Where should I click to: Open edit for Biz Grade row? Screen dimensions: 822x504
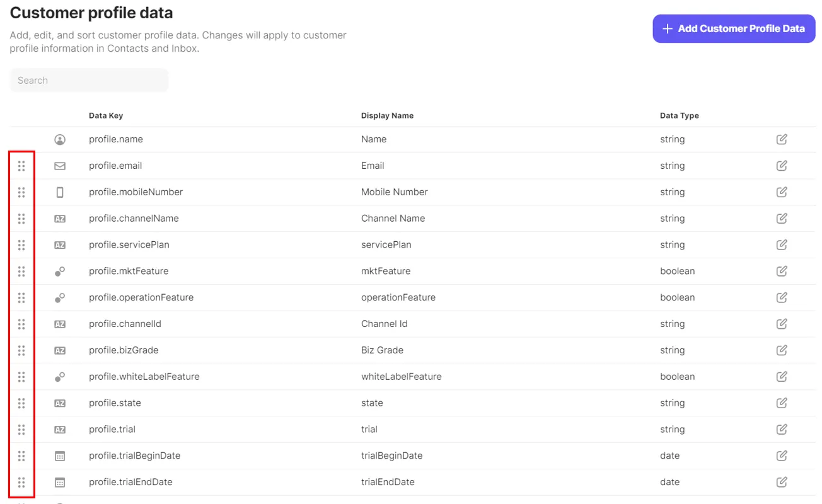click(782, 350)
